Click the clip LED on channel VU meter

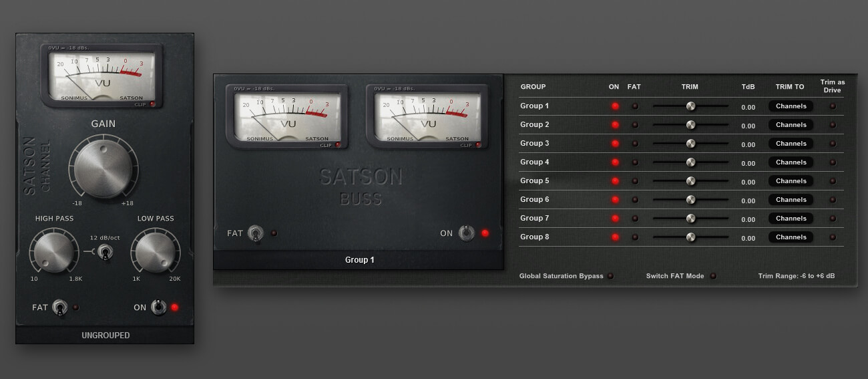(x=152, y=104)
